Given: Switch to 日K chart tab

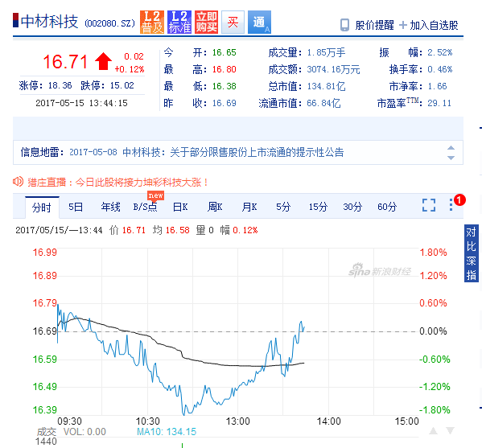Looking at the screenshot, I should click(x=180, y=207).
